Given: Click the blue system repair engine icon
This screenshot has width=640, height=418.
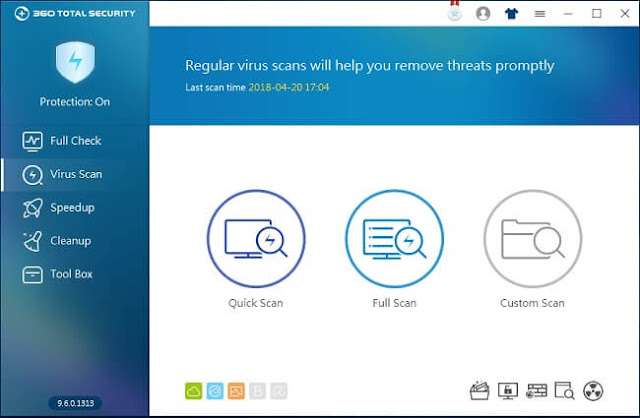Looking at the screenshot, I should click(215, 391).
